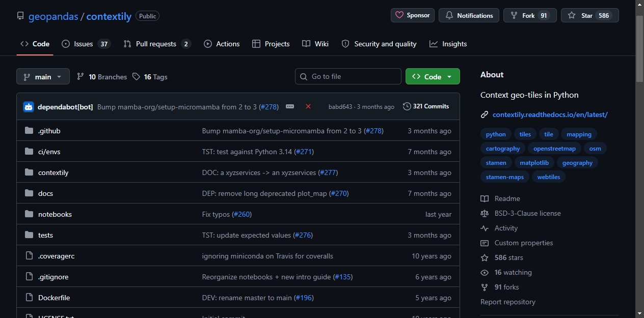
Task: Click the scales icon next to BSD-3-Clause license
Action: tap(485, 213)
